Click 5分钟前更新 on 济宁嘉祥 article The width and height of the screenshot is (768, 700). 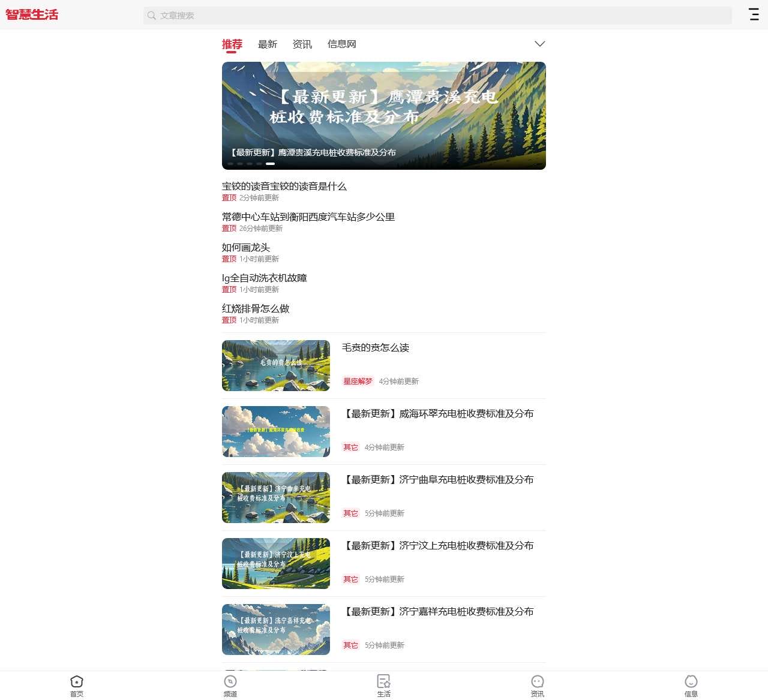[385, 645]
